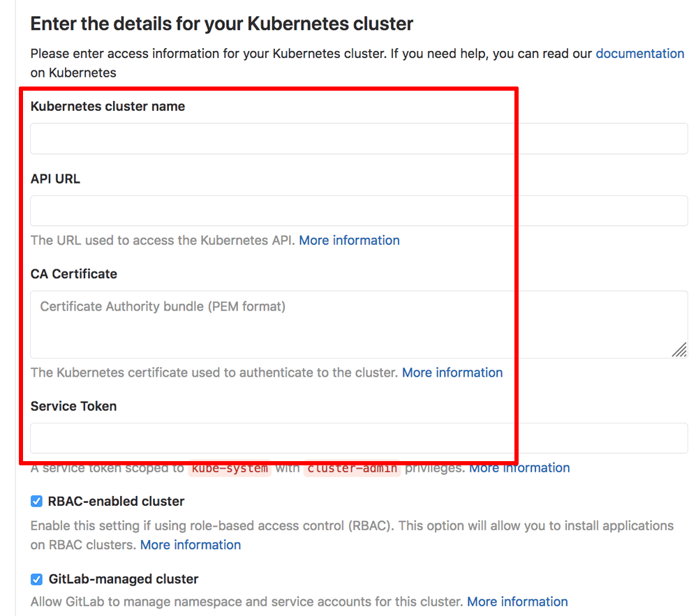The height and width of the screenshot is (616, 698).
Task: Focus the API URL text field
Action: 359,211
